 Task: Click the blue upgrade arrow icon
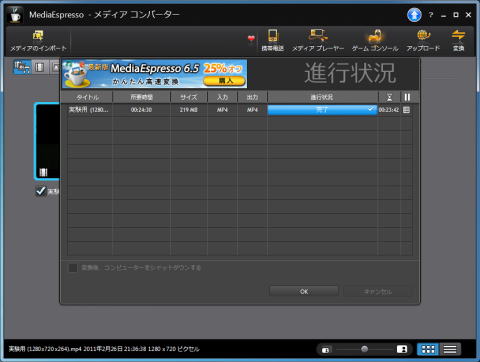point(414,15)
